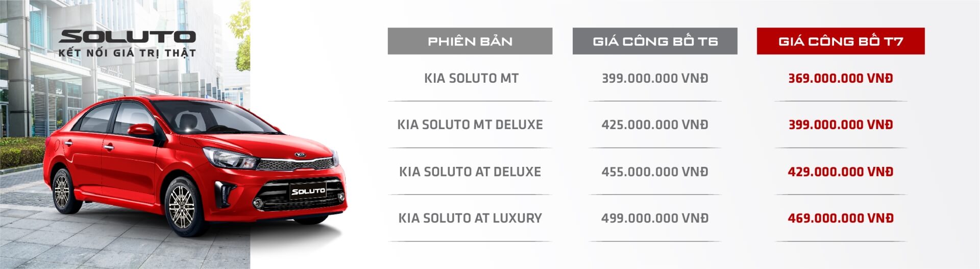Click the 429.000.000 VNĐ red price
This screenshot has width=980, height=269.
tap(840, 172)
